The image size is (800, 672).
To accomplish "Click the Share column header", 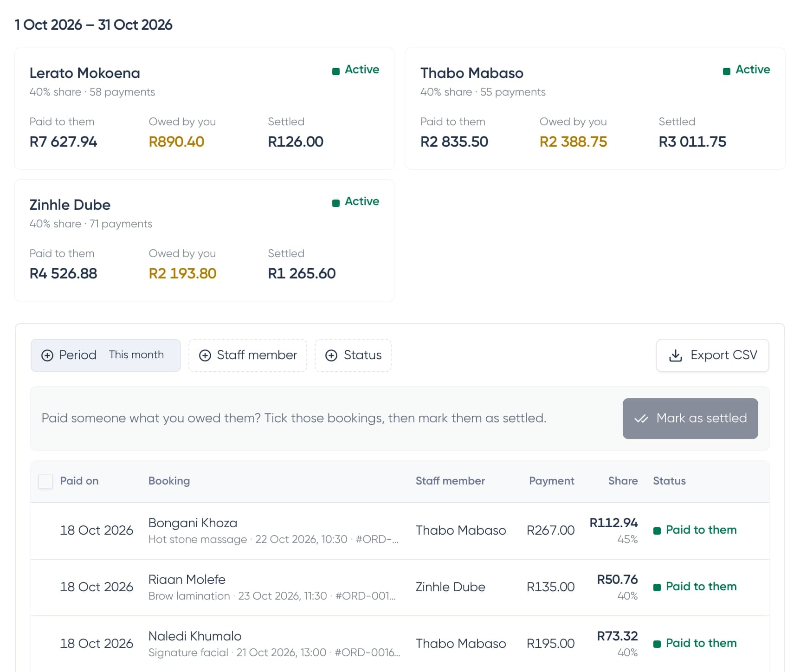I will 623,481.
